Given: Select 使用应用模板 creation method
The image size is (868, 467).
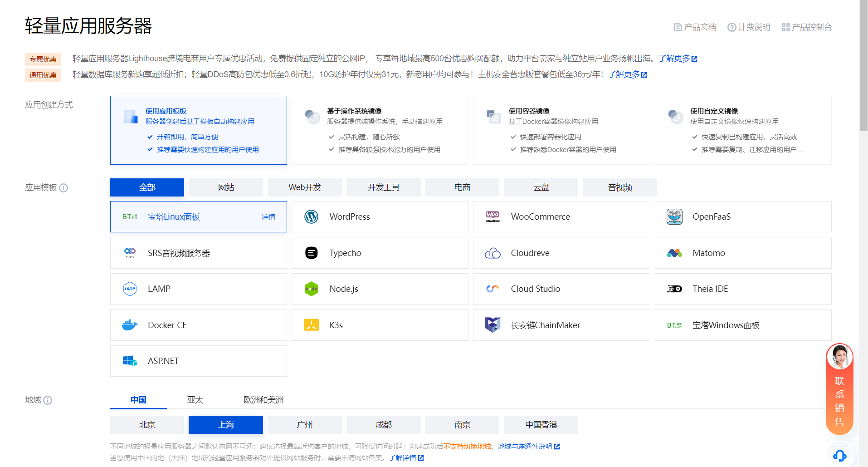Looking at the screenshot, I should (x=199, y=130).
